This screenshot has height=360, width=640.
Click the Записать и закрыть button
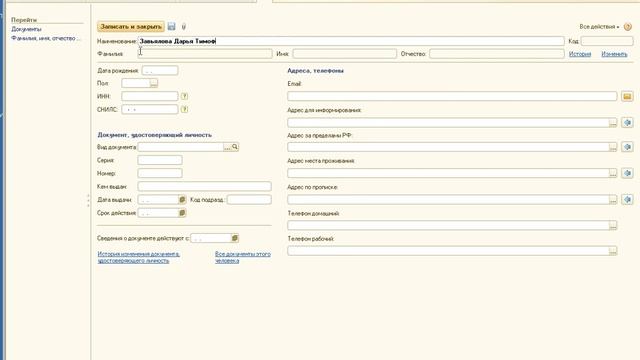(x=131, y=27)
